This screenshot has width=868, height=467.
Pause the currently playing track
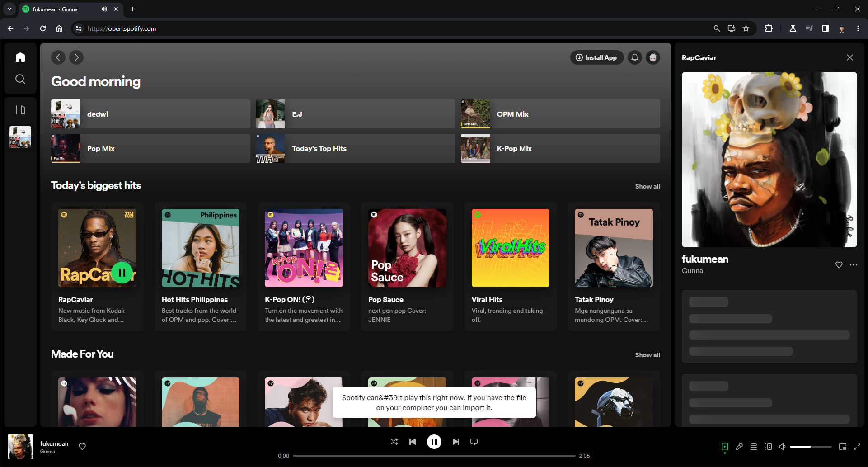434,442
